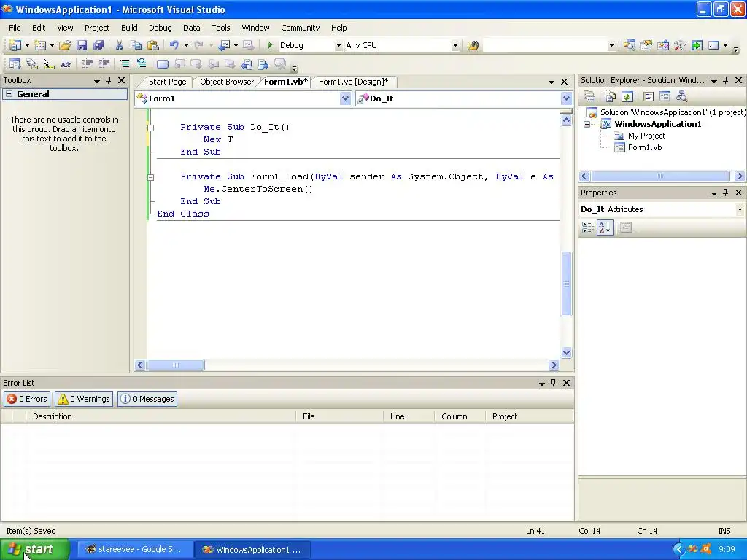This screenshot has height=560, width=747.
Task: Comment out the selected lines
Action: coord(125,64)
